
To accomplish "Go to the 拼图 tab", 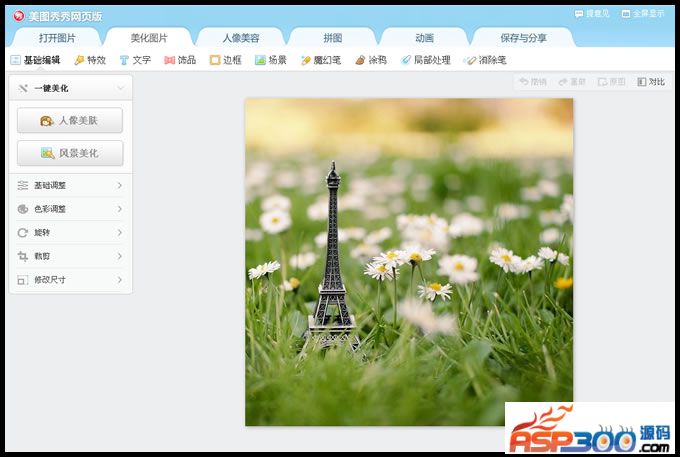I will (333, 38).
